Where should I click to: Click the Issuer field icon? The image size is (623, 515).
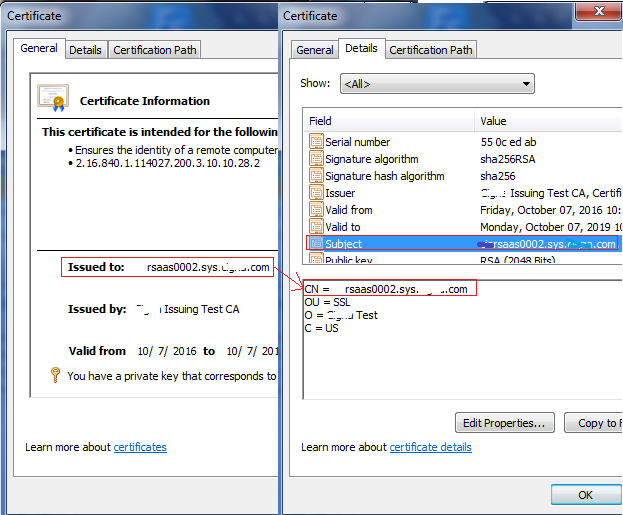tap(316, 193)
